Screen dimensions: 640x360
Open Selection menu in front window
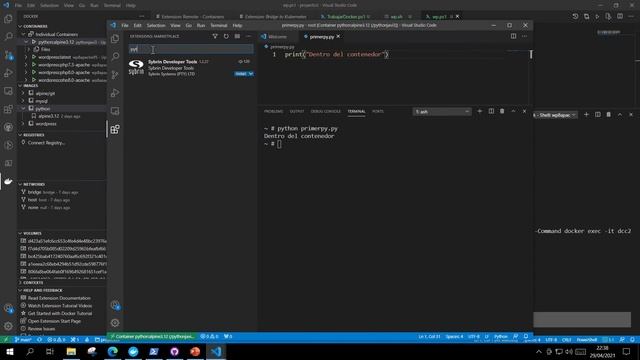click(156, 25)
